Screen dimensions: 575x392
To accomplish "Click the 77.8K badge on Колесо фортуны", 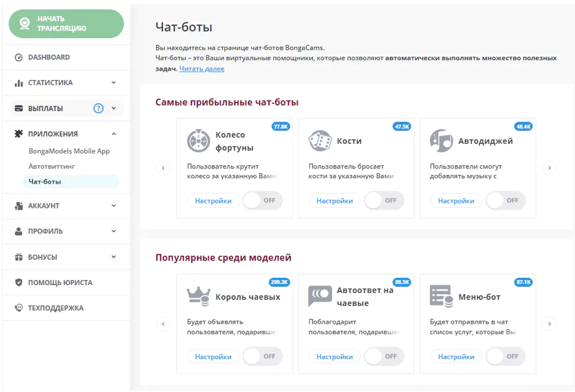I will coord(281,127).
